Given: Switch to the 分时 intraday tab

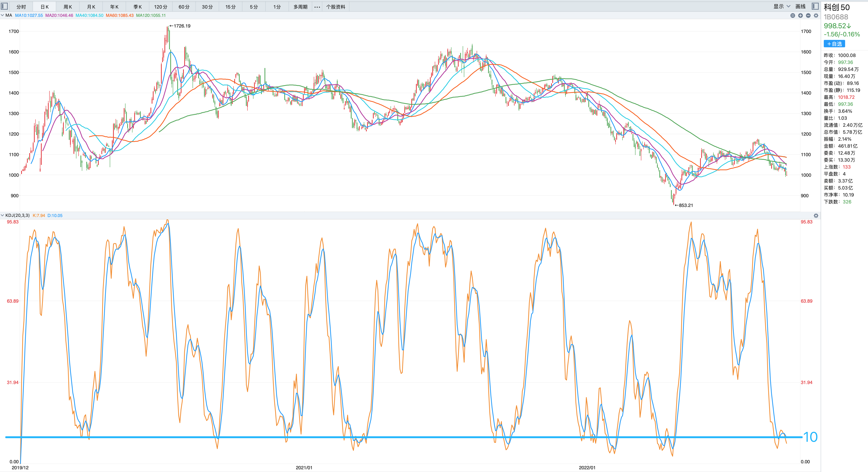Looking at the screenshot, I should [x=21, y=7].
